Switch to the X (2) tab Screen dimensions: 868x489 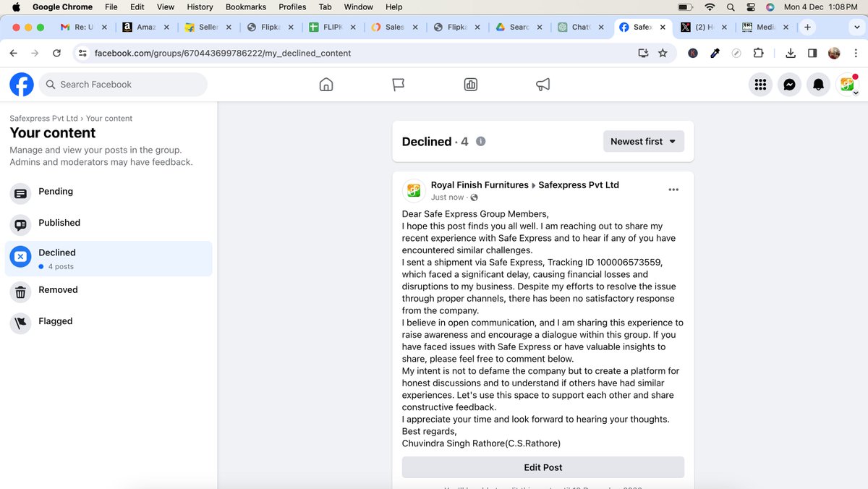coord(705,27)
